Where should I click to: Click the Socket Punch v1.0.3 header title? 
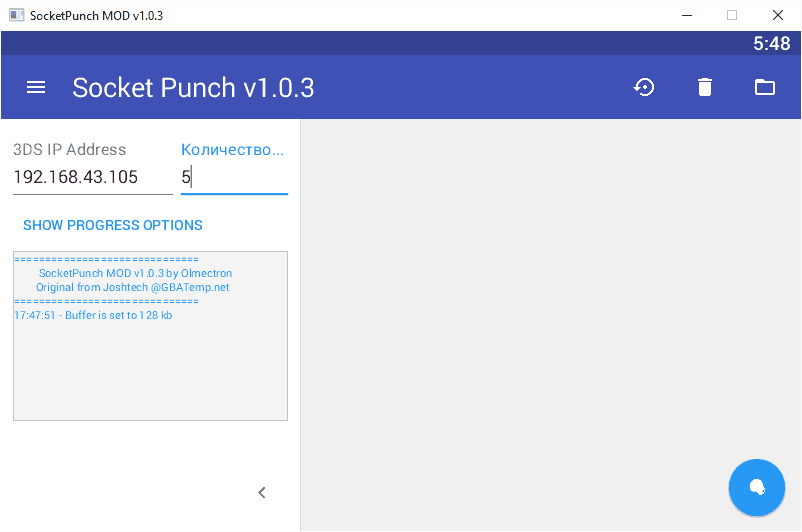193,87
